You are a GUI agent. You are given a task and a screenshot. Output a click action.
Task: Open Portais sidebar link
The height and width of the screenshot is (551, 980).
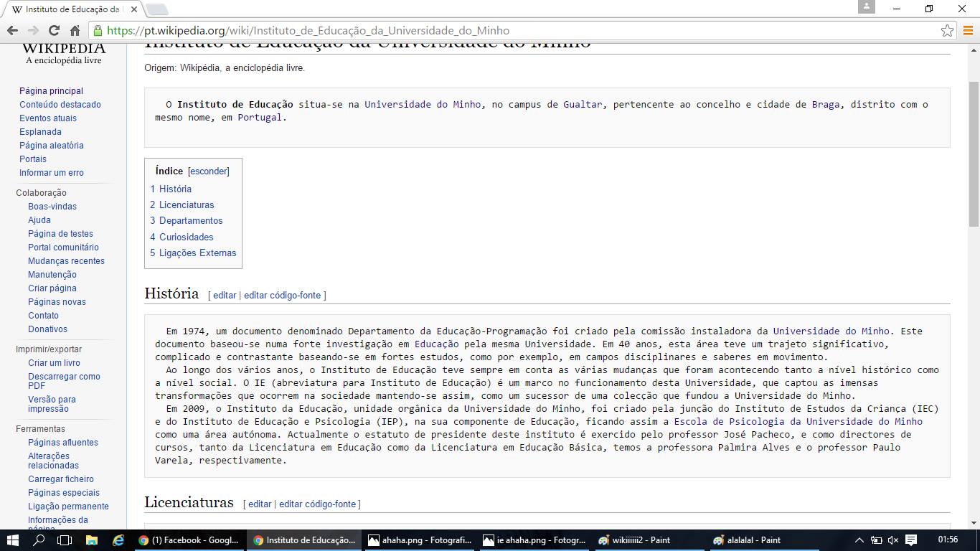(33, 159)
